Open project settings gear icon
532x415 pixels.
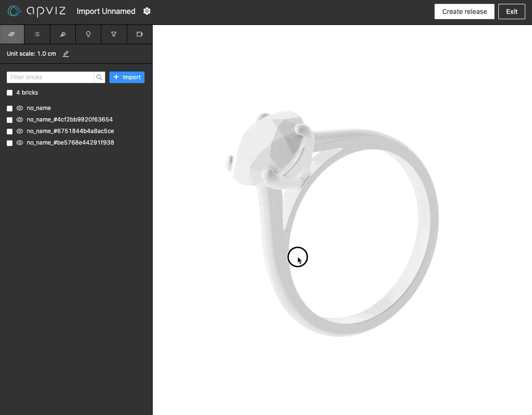click(x=147, y=11)
